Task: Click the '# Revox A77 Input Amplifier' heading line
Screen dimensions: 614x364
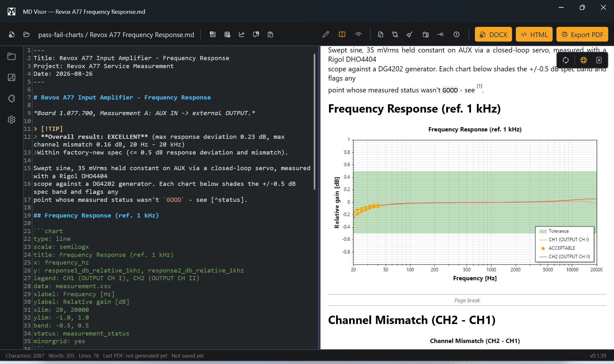Action: (122, 98)
